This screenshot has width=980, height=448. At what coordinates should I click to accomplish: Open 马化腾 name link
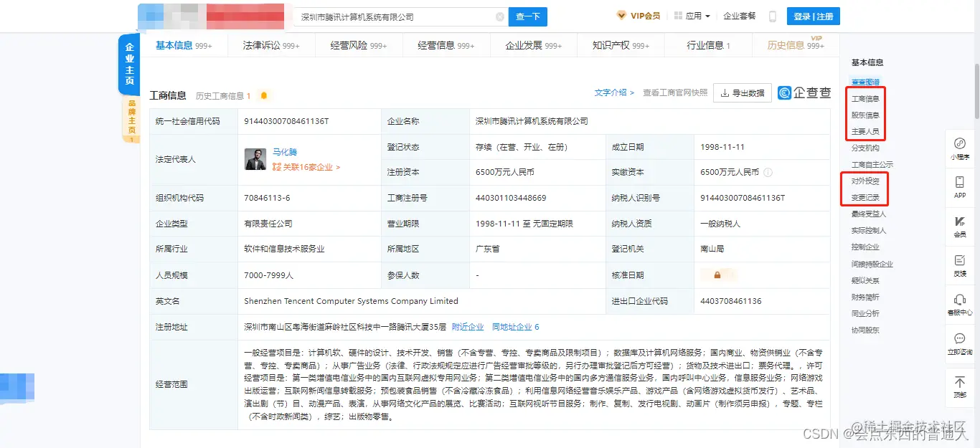coord(285,152)
